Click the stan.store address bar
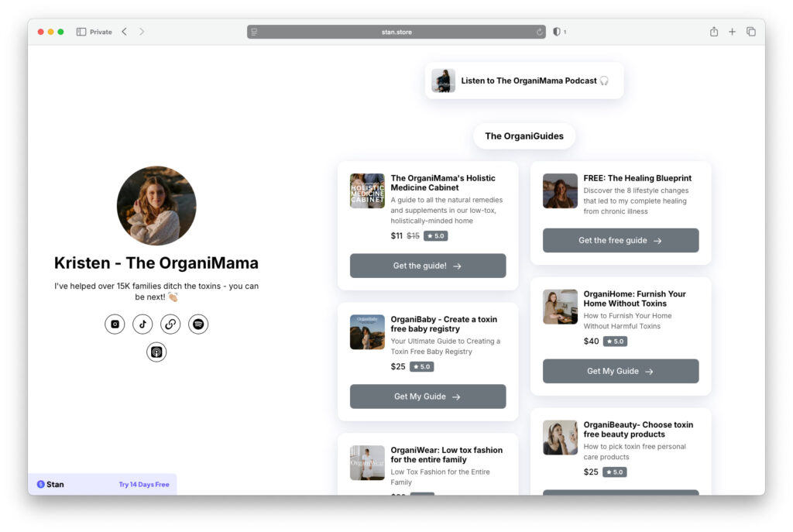This screenshot has height=532, width=793. pyautogui.click(x=396, y=32)
